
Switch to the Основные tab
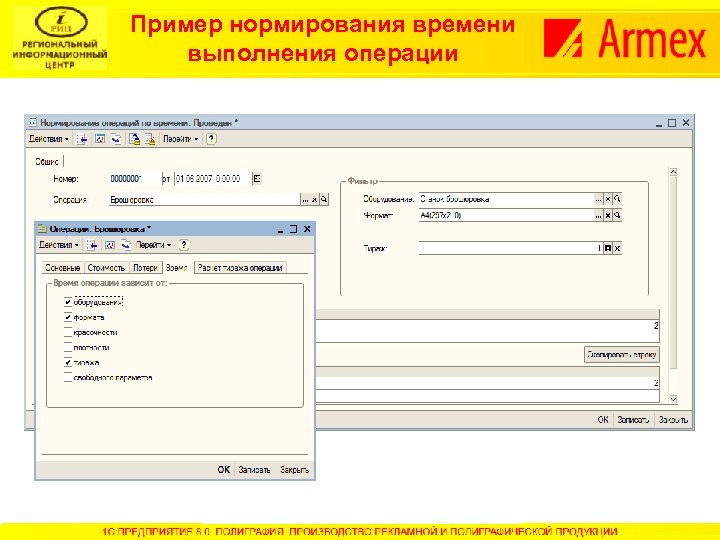[63, 268]
